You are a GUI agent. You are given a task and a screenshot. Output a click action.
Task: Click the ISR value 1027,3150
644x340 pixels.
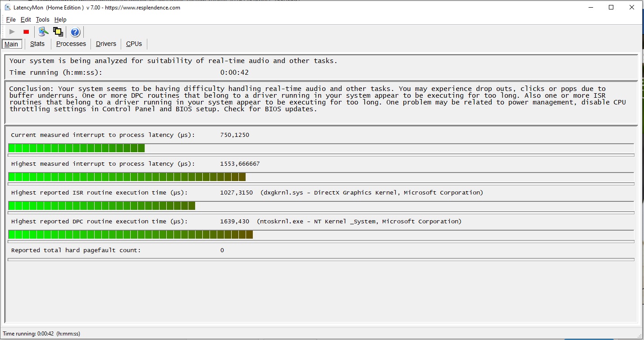pyautogui.click(x=236, y=193)
